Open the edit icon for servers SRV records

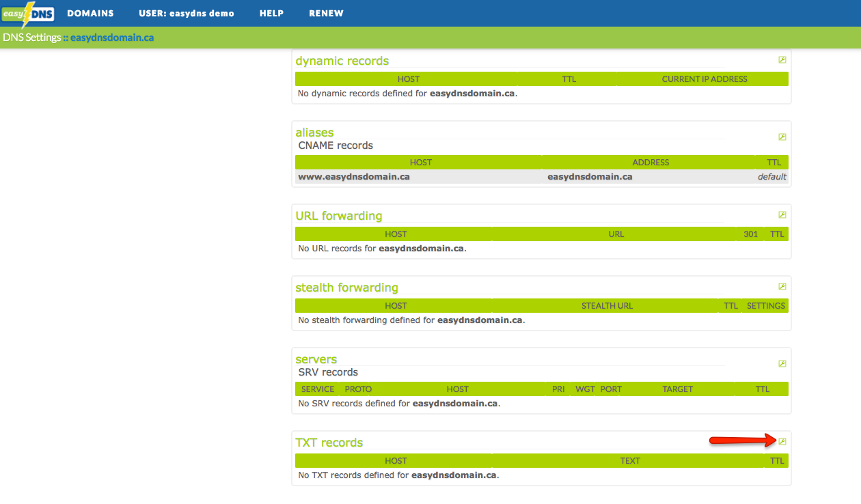pyautogui.click(x=782, y=364)
